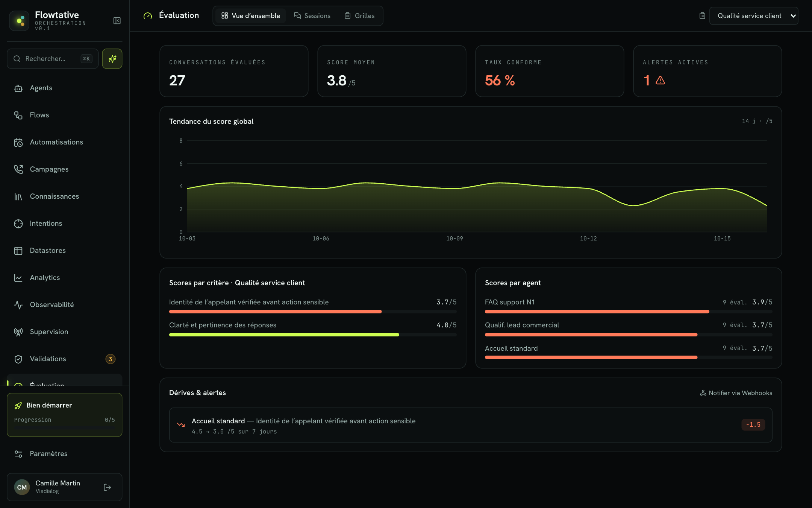Select the FAQ support N1 agent row
This screenshot has width=812, height=508.
click(629, 306)
